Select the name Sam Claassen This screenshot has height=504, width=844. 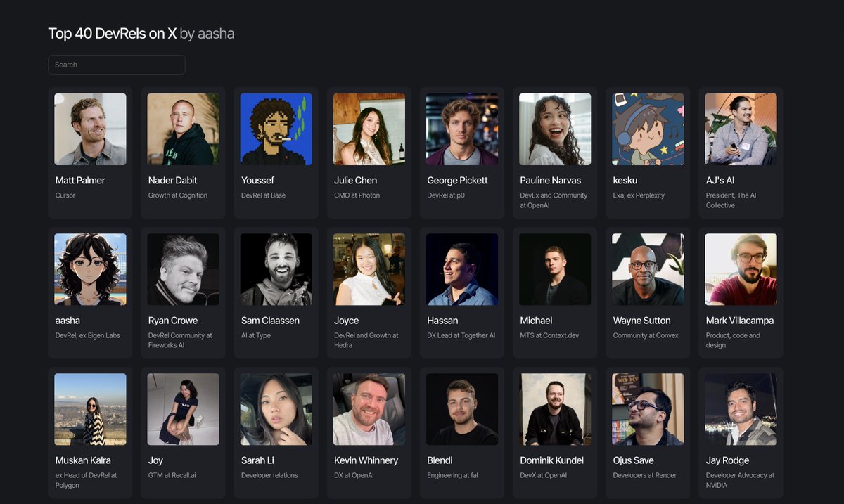(270, 321)
